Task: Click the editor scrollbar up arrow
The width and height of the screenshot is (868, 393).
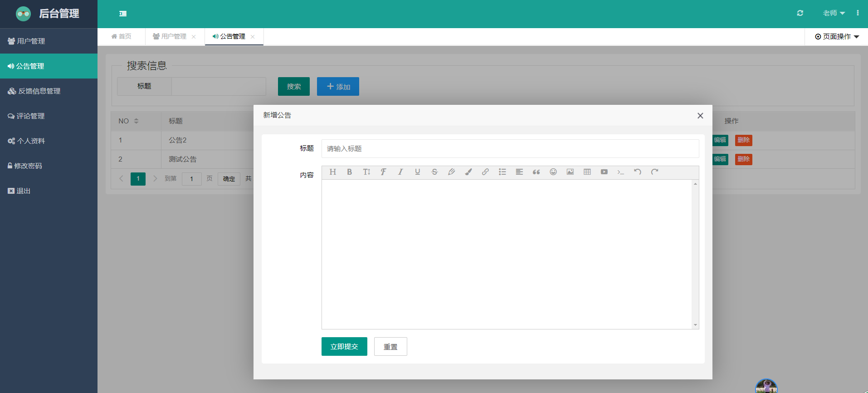Action: pyautogui.click(x=695, y=184)
